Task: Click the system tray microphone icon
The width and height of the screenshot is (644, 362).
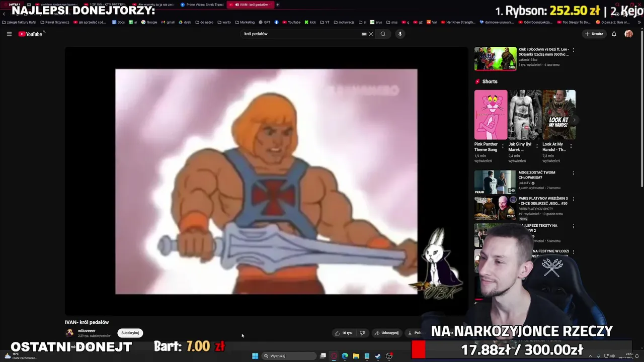Action: (598, 356)
